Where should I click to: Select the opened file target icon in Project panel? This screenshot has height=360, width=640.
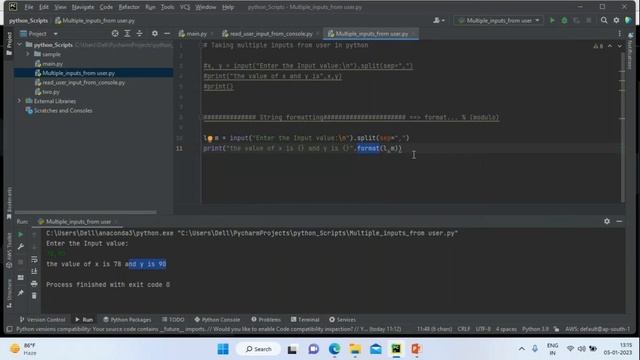click(x=115, y=33)
